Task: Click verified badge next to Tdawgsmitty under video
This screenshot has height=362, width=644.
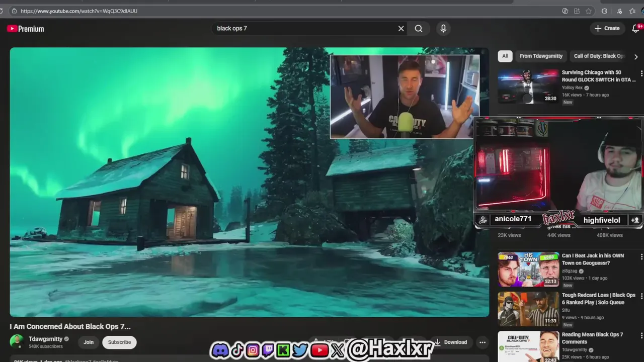Action: click(x=66, y=339)
